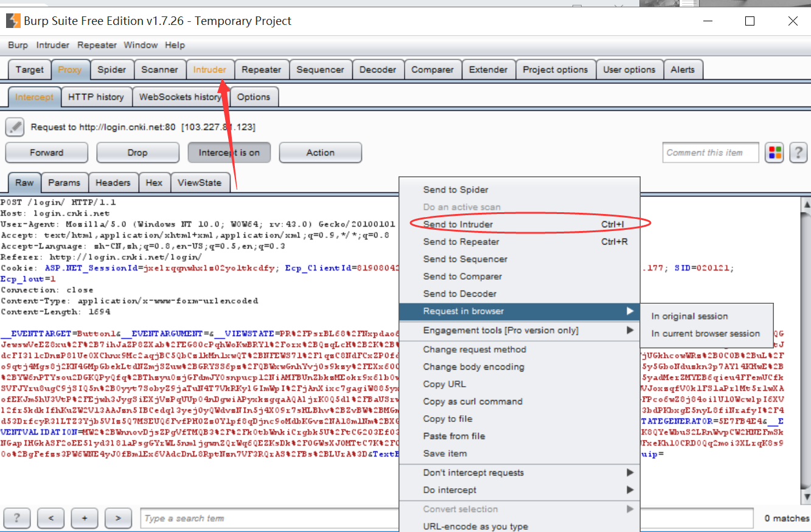Screen dimensions: 811x532
Task: Switch to the Sequencer tab
Action: [321, 69]
